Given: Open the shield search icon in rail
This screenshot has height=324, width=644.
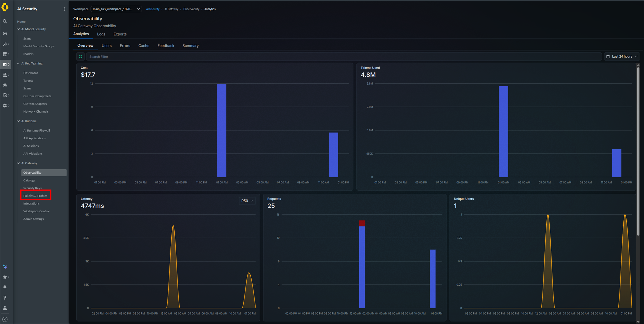Looking at the screenshot, I should [5, 95].
